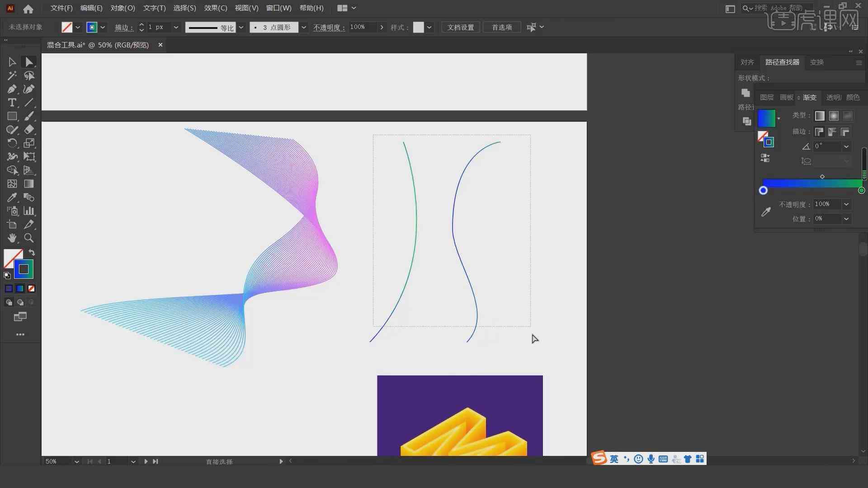Open control bar fill color dropdown
This screenshot has width=868, height=488.
tap(78, 28)
